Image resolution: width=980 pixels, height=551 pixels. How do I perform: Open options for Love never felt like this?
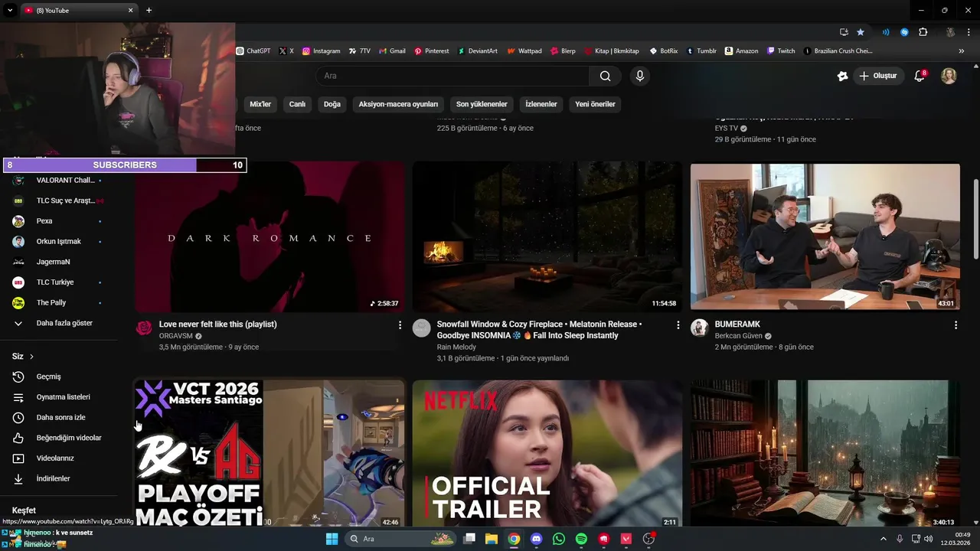coord(400,325)
